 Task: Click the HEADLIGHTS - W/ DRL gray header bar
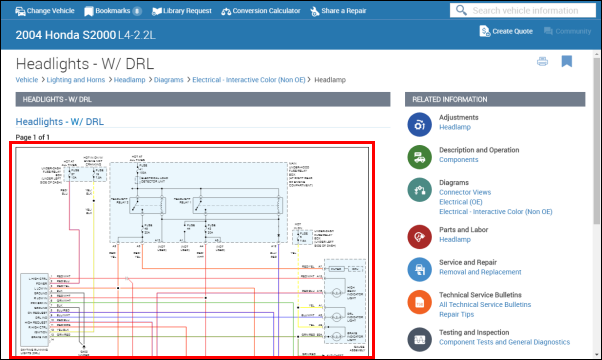click(x=203, y=99)
